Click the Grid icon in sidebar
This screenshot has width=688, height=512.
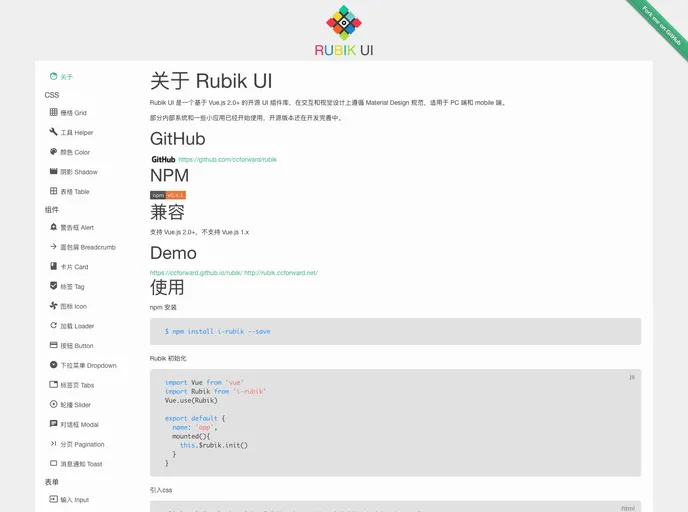pos(54,112)
